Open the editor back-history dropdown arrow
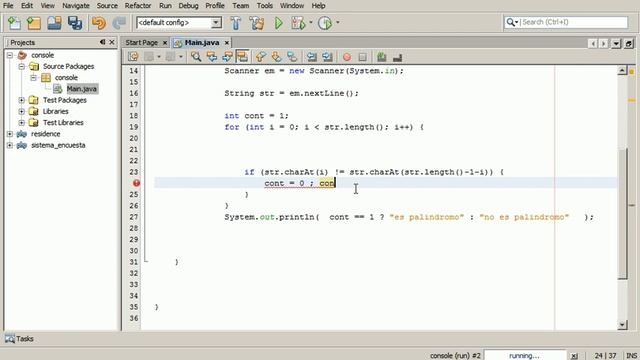The height and width of the screenshot is (360, 640). tap(159, 57)
